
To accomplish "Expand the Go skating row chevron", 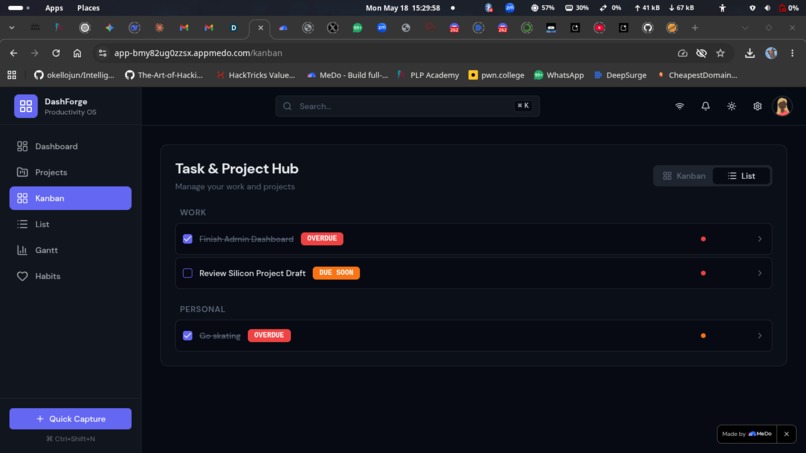I will [x=759, y=335].
